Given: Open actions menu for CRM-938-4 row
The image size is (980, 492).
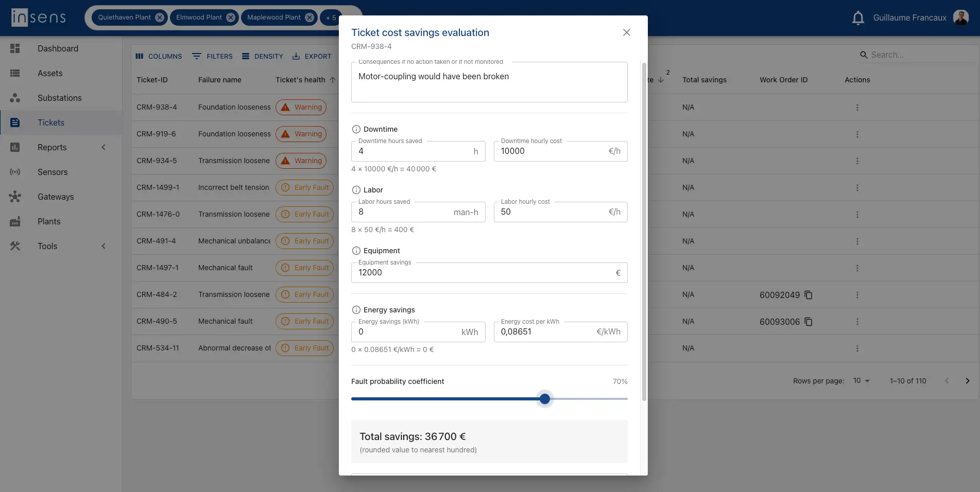Looking at the screenshot, I should pyautogui.click(x=857, y=108).
